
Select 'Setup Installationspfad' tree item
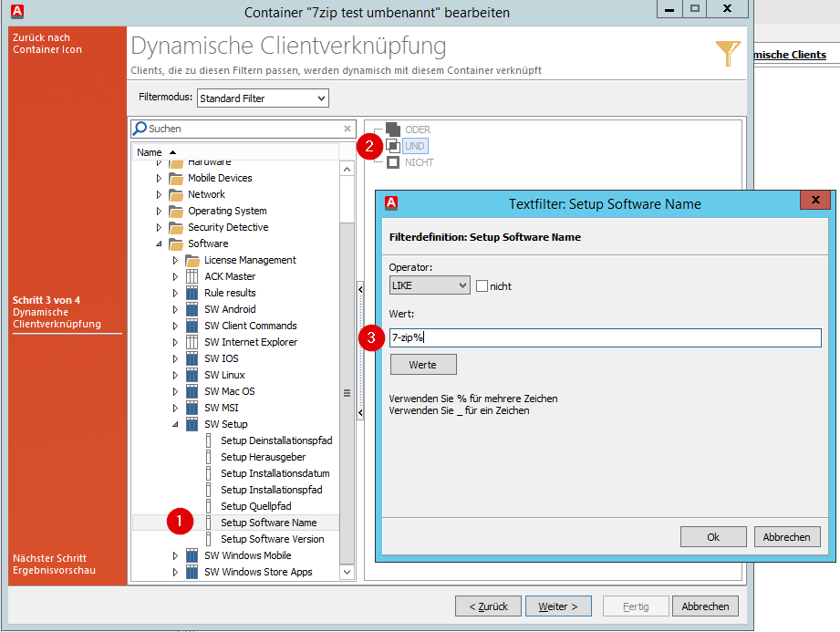click(x=272, y=490)
